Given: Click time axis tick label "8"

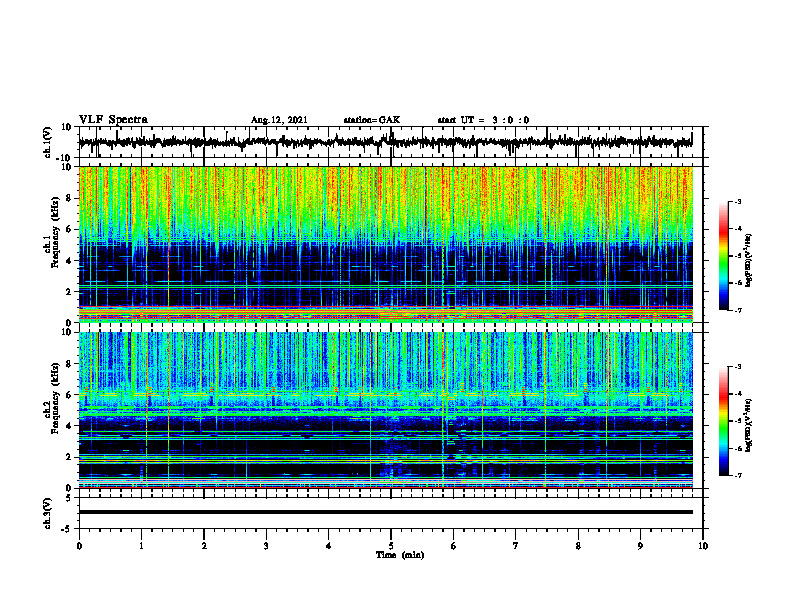Looking at the screenshot, I should tap(578, 546).
